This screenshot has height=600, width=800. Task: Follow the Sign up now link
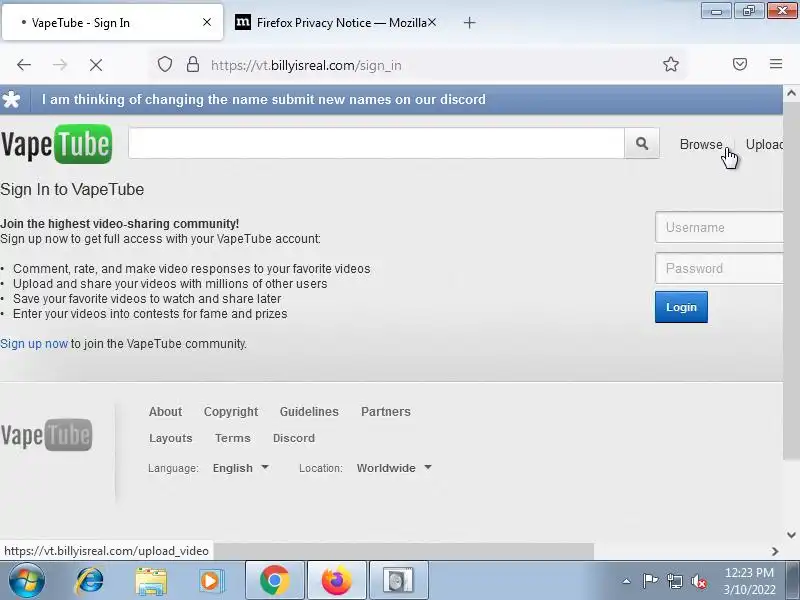coord(34,343)
